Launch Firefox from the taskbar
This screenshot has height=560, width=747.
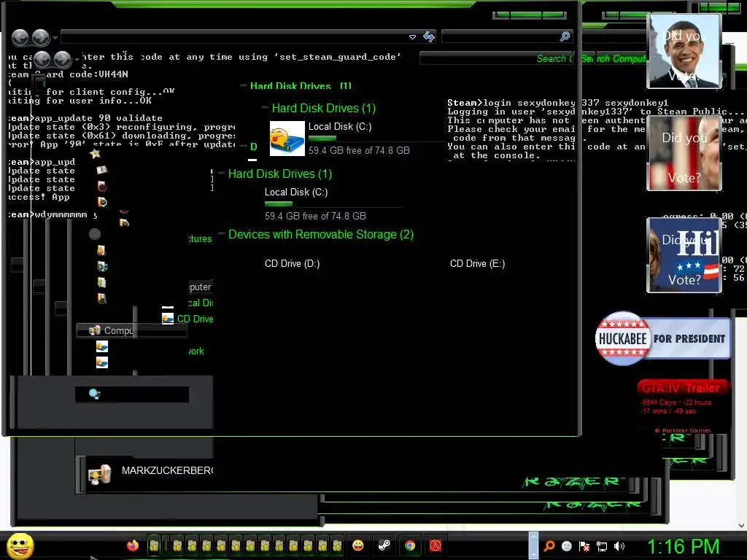(x=133, y=545)
